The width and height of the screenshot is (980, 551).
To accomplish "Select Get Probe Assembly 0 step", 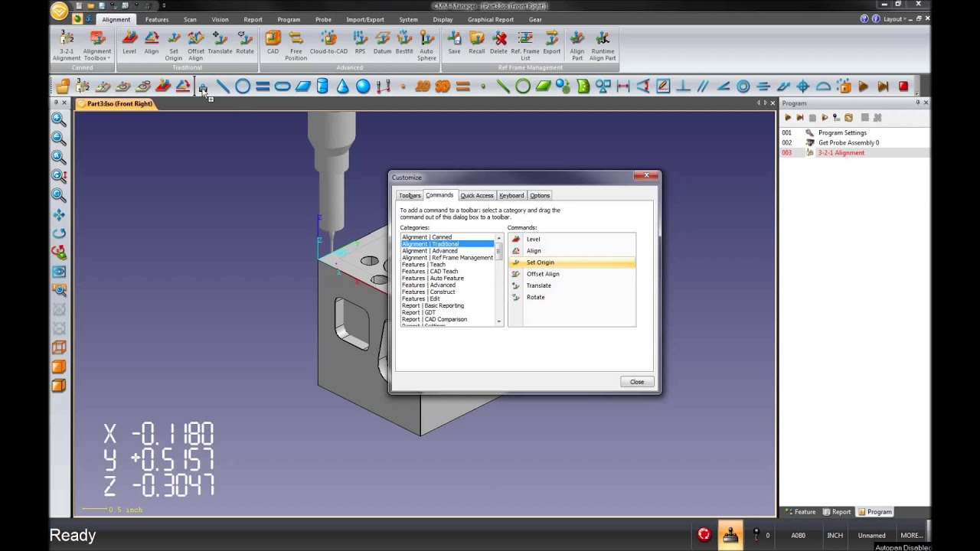I will tap(854, 142).
